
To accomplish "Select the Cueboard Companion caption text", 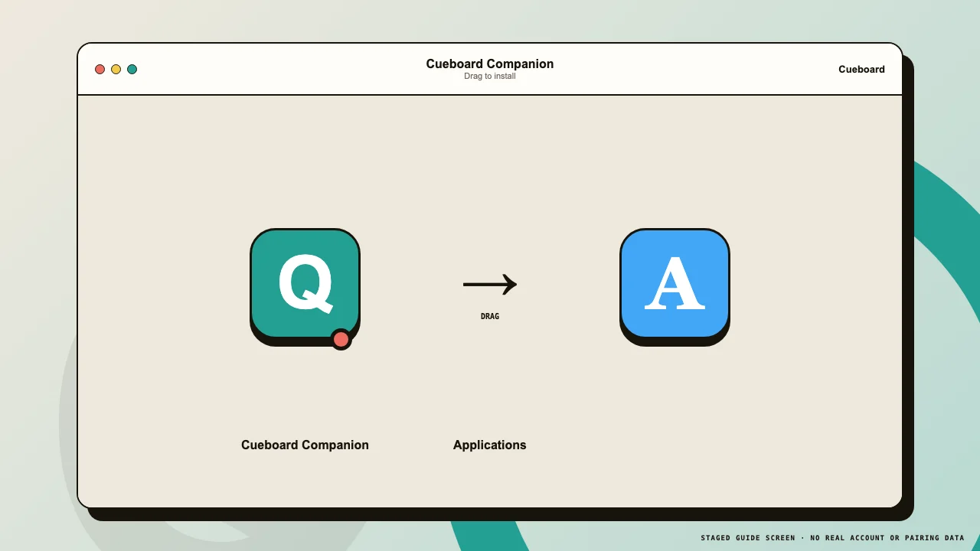I will click(x=305, y=445).
